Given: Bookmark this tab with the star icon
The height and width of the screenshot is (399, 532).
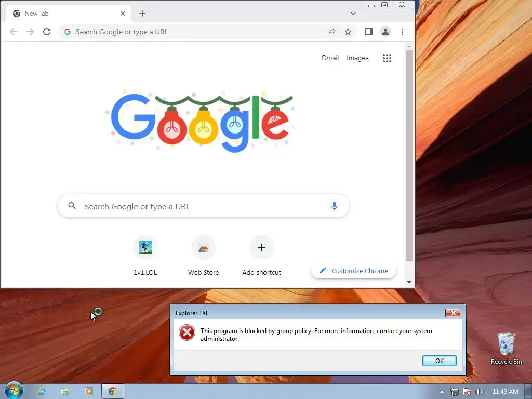Looking at the screenshot, I should (348, 32).
